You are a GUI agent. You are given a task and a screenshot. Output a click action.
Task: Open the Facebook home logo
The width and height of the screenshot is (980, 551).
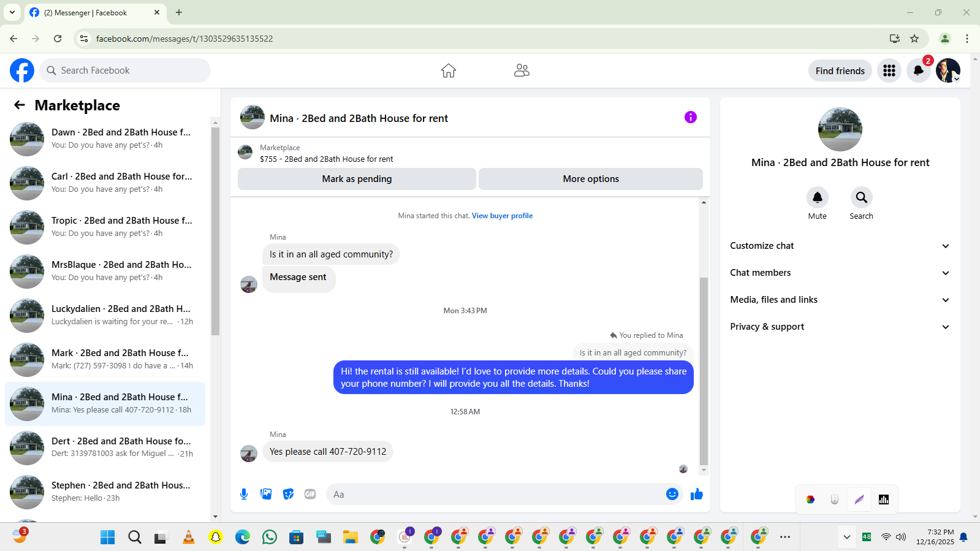click(x=22, y=70)
